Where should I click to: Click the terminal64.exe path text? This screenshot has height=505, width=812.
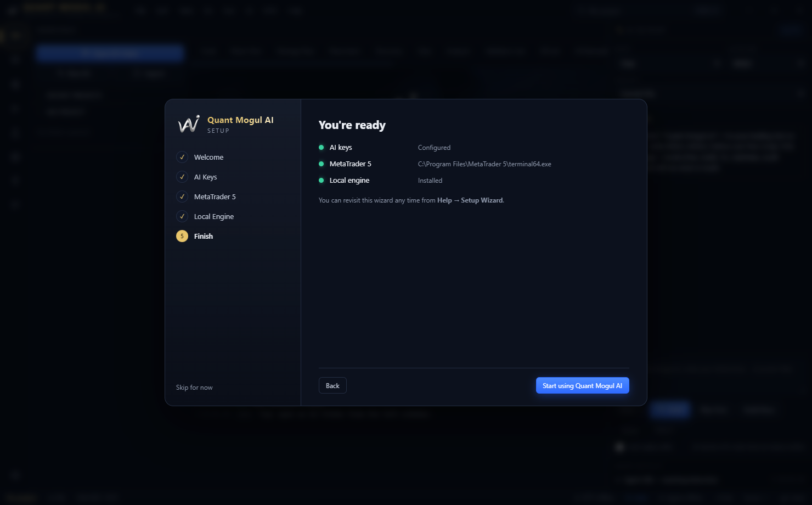point(484,164)
